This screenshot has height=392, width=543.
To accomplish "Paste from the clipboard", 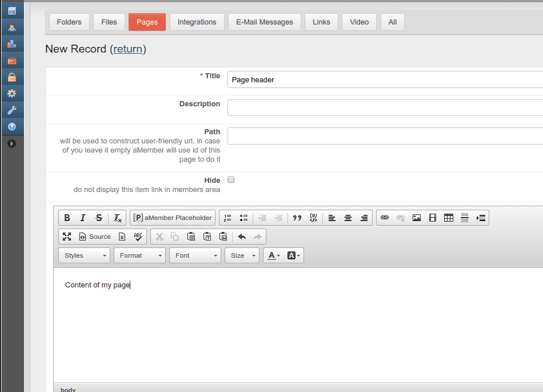I will pos(191,237).
